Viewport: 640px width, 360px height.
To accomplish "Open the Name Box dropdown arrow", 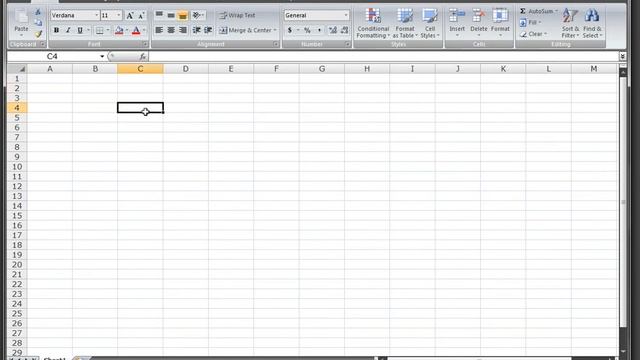I will [x=102, y=56].
